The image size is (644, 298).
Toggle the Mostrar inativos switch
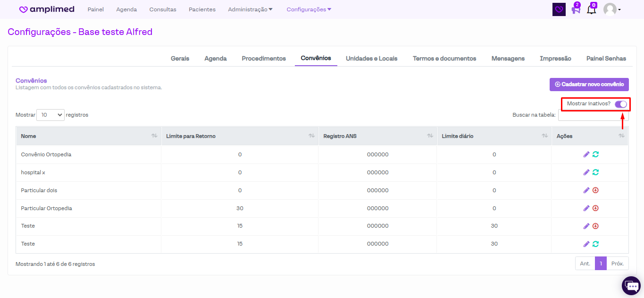pyautogui.click(x=620, y=104)
